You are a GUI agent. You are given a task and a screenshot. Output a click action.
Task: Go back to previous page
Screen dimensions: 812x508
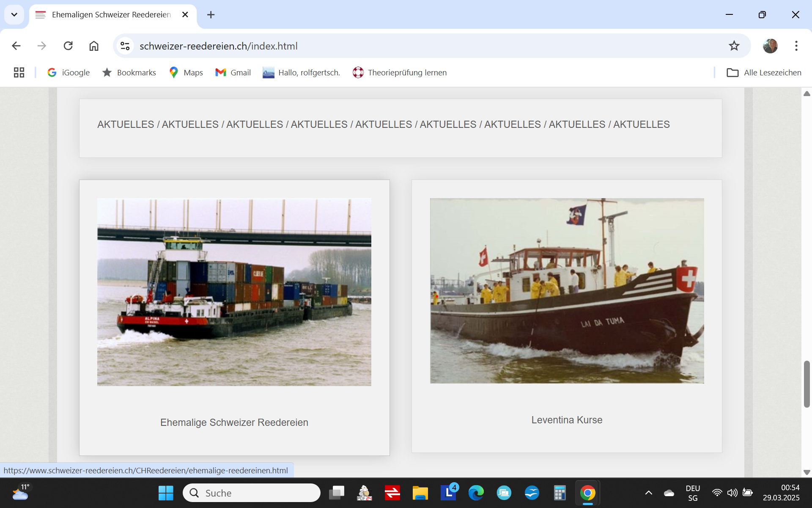(x=16, y=46)
